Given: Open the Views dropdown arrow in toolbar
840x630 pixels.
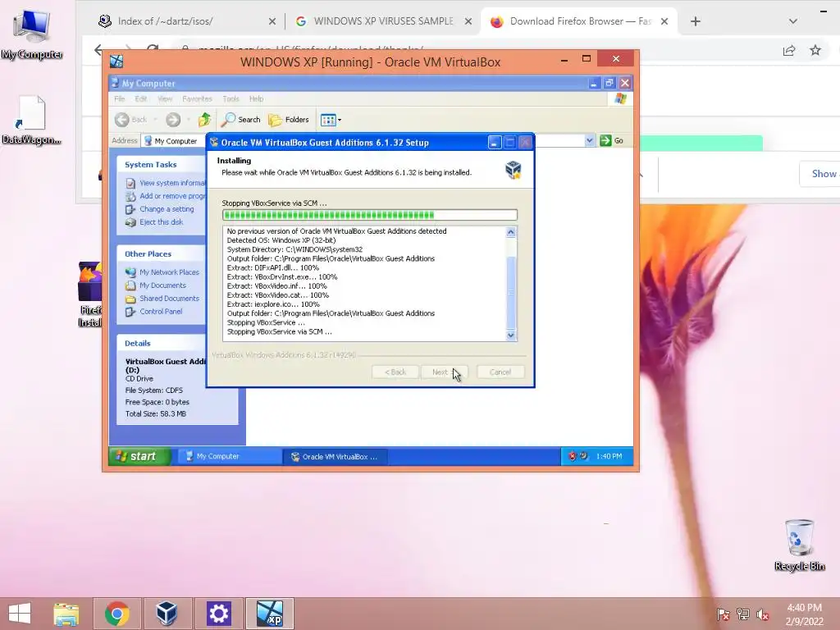Looking at the screenshot, I should click(339, 120).
